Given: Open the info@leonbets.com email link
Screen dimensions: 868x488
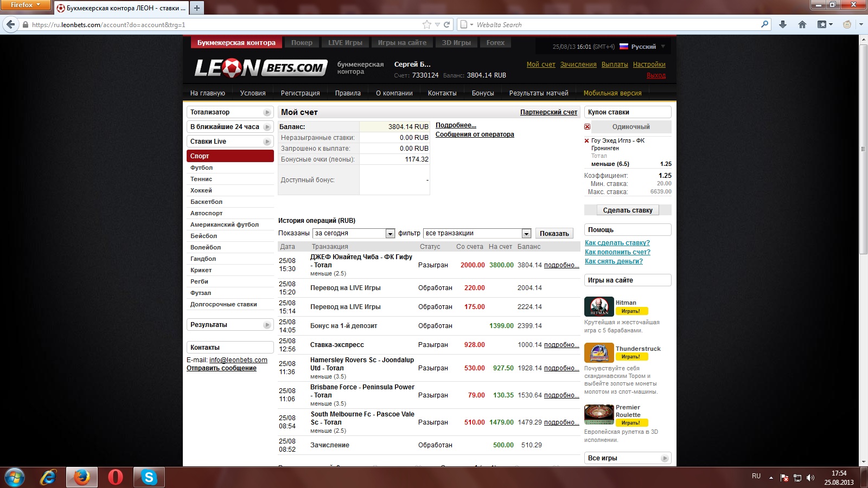Looking at the screenshot, I should (x=238, y=360).
